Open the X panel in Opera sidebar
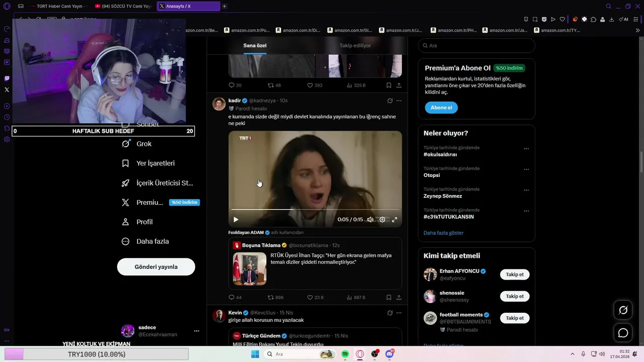Viewport: 644px width, 362px height. (x=7, y=89)
